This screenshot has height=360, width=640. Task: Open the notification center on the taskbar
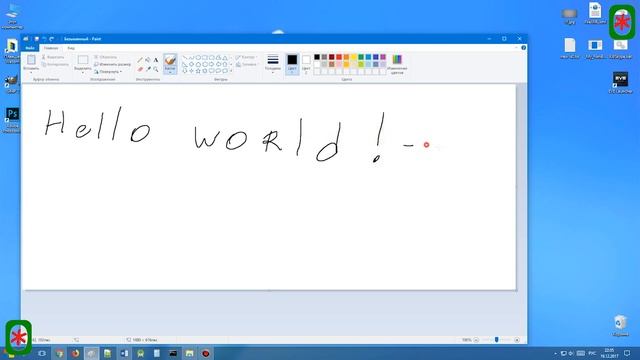coord(627,353)
